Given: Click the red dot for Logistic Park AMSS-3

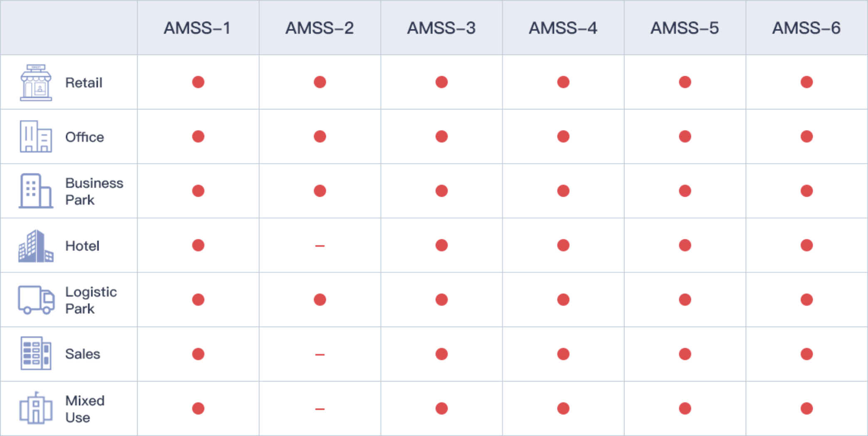Looking at the screenshot, I should [x=441, y=300].
